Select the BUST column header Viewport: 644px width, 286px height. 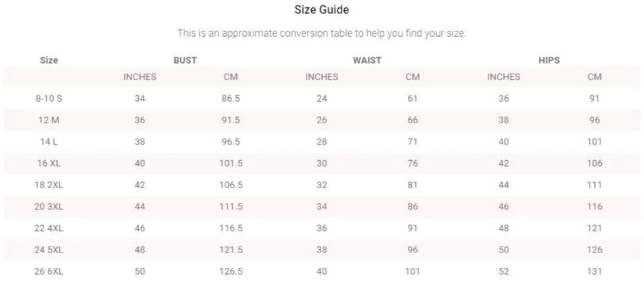click(185, 60)
